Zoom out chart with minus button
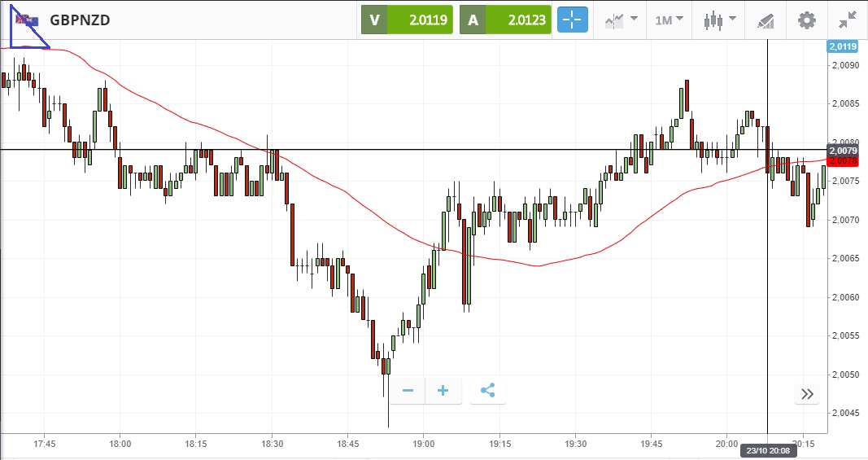The width and height of the screenshot is (868, 460). [408, 391]
